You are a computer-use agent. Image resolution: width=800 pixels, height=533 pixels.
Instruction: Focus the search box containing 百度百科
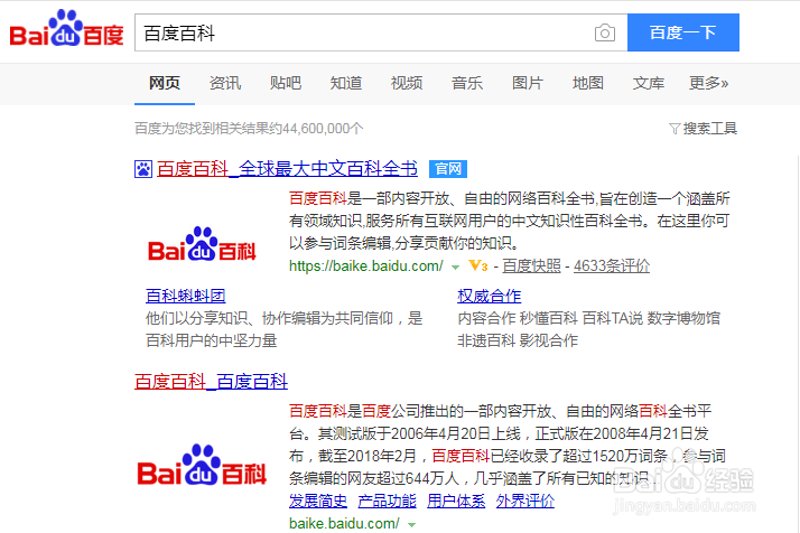381,33
